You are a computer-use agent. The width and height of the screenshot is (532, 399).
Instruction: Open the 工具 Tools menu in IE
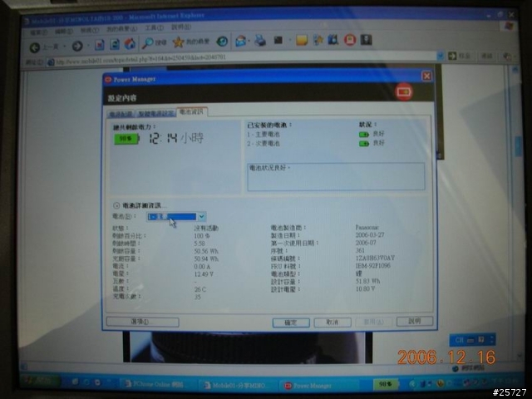click(155, 28)
